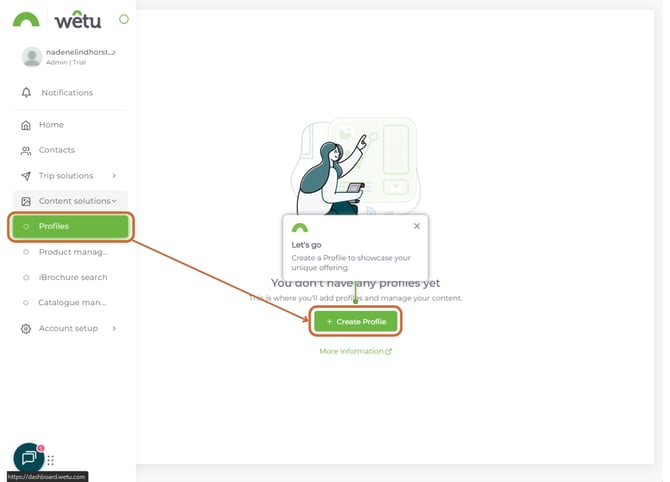Open the Notifications bell icon

(x=26, y=93)
